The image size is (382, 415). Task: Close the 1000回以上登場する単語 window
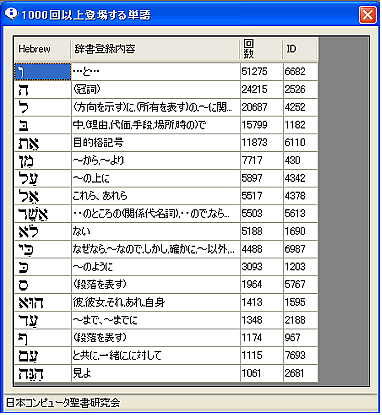pyautogui.click(x=368, y=15)
